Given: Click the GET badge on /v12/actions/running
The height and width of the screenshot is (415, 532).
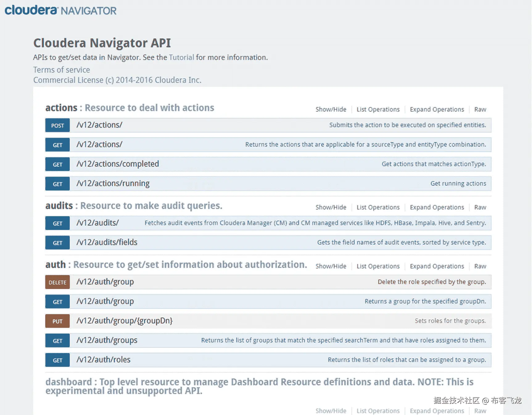Looking at the screenshot, I should [x=57, y=184].
